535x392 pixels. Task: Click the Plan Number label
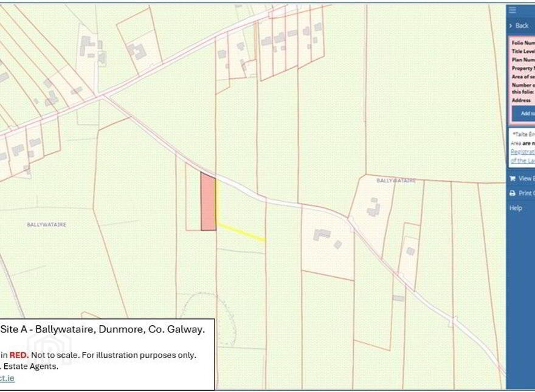click(523, 60)
